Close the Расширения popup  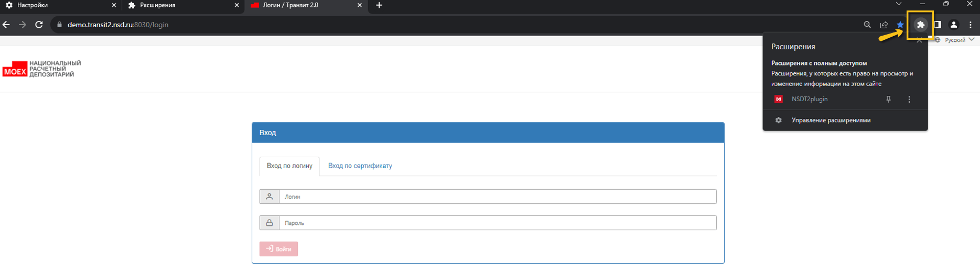tap(919, 41)
